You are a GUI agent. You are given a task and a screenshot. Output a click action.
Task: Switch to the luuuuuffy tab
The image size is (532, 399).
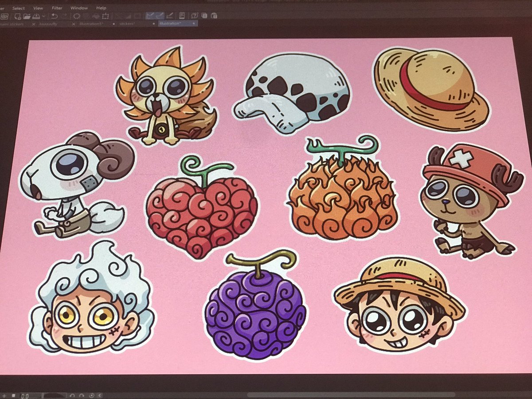point(48,24)
